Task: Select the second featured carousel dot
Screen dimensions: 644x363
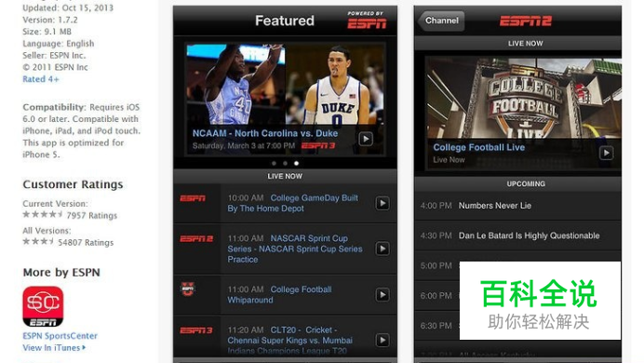Action: pyautogui.click(x=285, y=164)
